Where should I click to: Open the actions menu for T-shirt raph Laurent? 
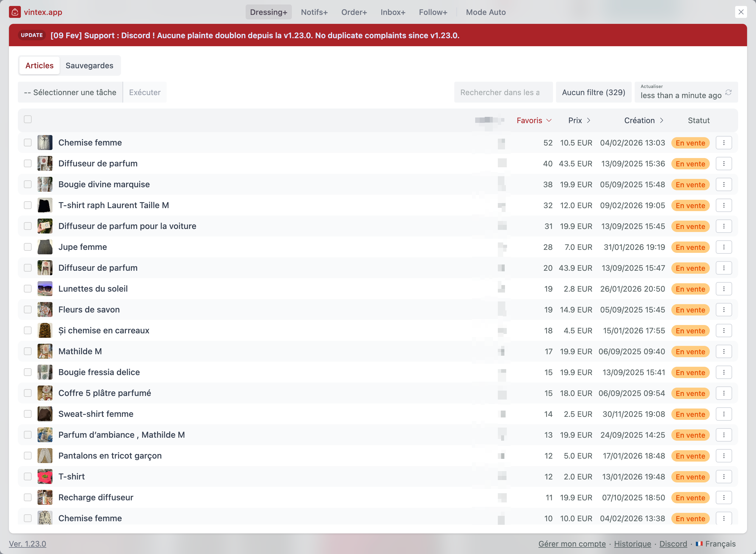pyautogui.click(x=724, y=205)
